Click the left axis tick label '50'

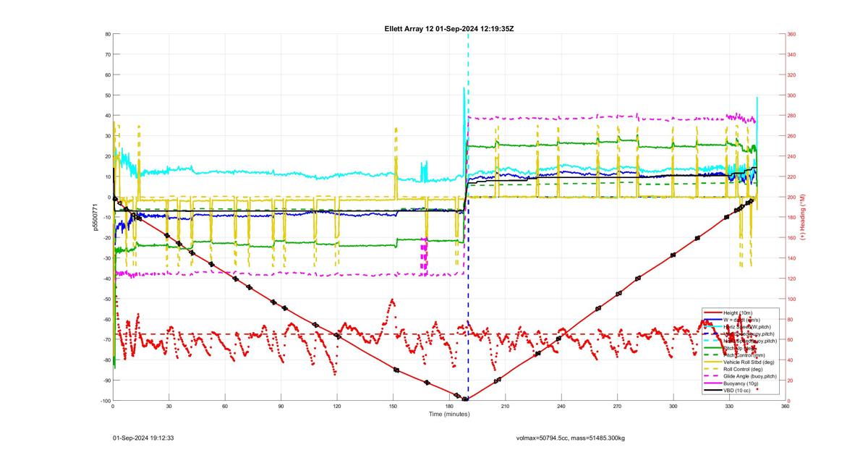point(107,95)
